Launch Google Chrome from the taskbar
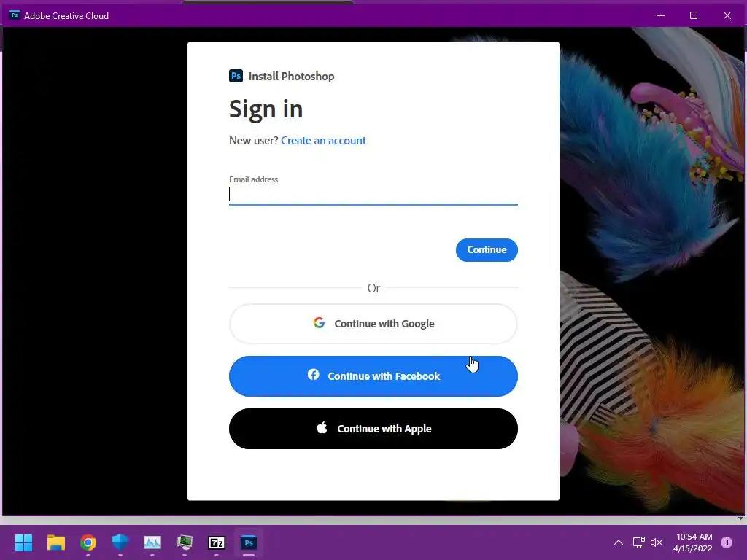Viewport: 747px width, 560px height. point(88,542)
